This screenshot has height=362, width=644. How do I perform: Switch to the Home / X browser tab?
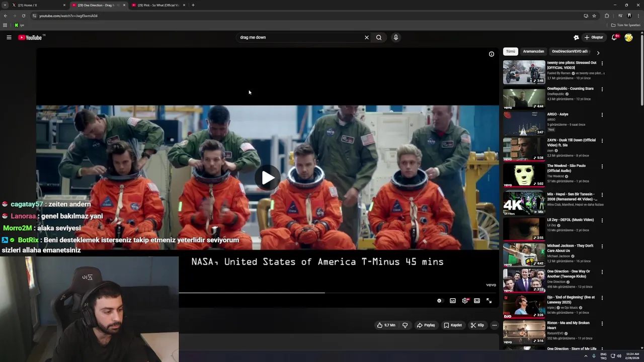click(x=38, y=5)
